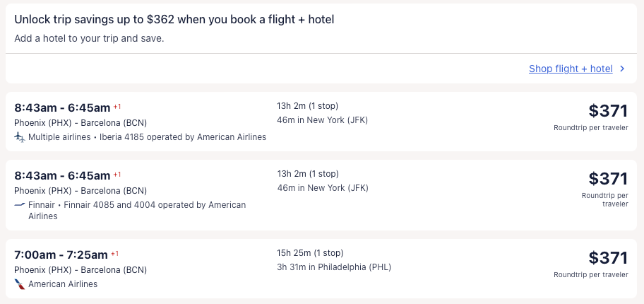Click the Add a hotel to your trip text
Image resolution: width=644 pixels, height=304 pixels.
(89, 38)
